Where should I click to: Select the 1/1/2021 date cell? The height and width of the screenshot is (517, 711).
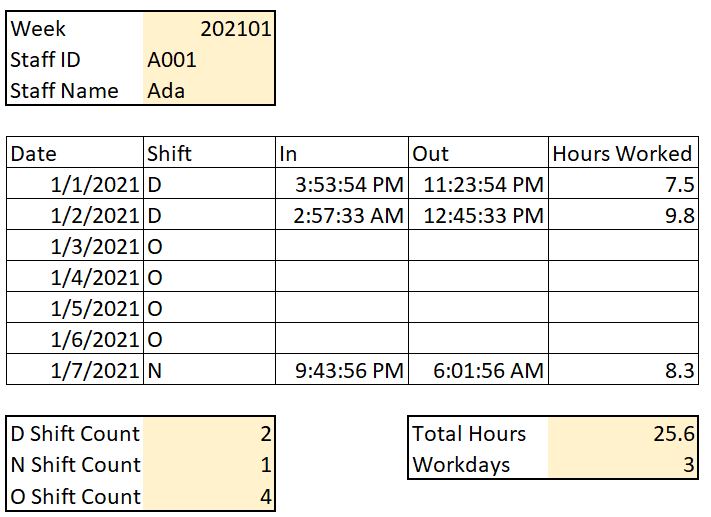click(x=75, y=185)
